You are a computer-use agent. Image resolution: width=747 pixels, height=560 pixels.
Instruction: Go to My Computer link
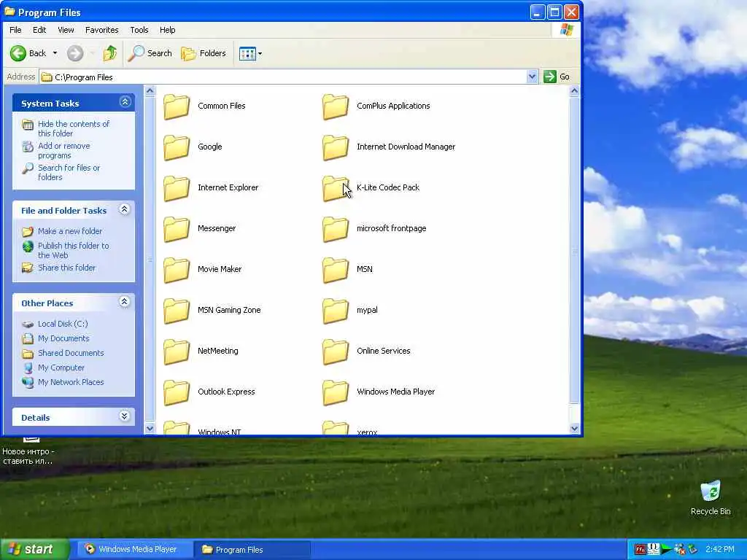click(x=61, y=367)
